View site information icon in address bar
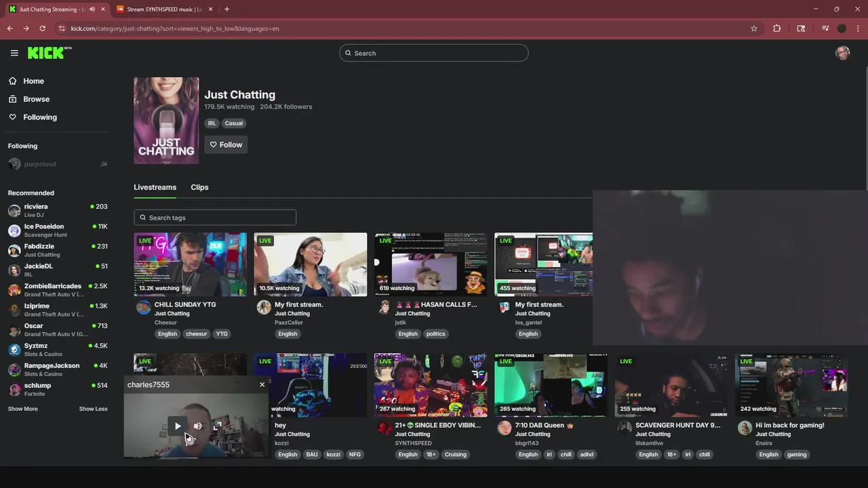The image size is (868, 488). (x=62, y=28)
